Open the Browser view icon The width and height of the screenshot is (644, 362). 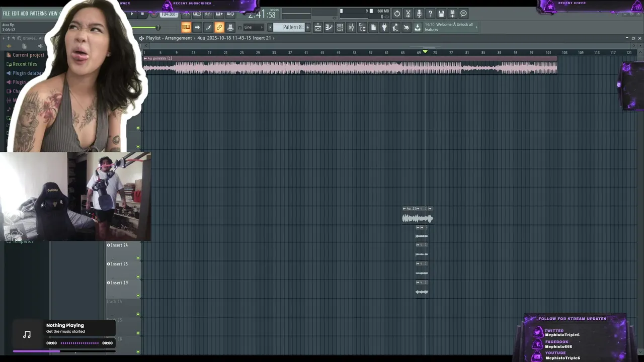[x=362, y=27]
